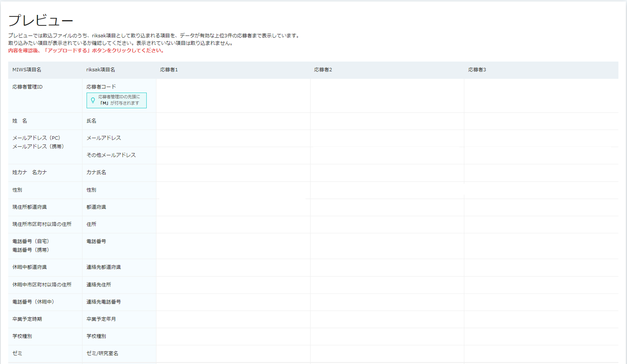Click the ゼミ/研究室名 field cell
Image resolution: width=627 pixels, height=364 pixels.
point(119,354)
